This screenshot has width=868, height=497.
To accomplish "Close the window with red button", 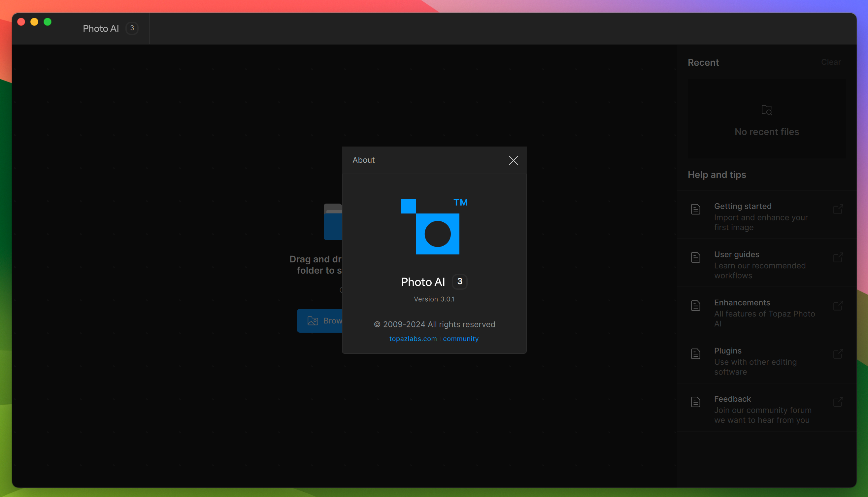I will [x=21, y=22].
